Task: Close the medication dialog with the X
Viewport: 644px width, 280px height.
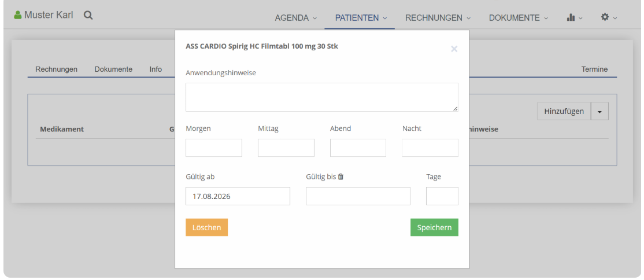Action: pyautogui.click(x=454, y=49)
